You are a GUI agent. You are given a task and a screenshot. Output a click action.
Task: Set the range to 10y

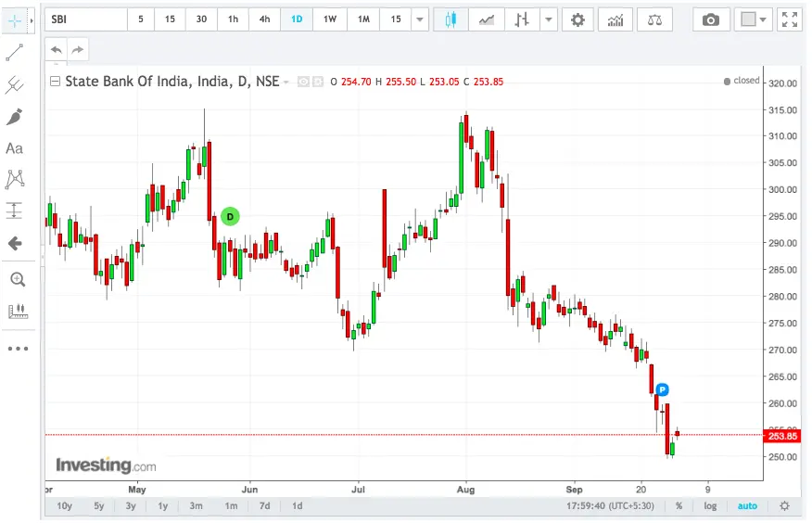[64, 506]
